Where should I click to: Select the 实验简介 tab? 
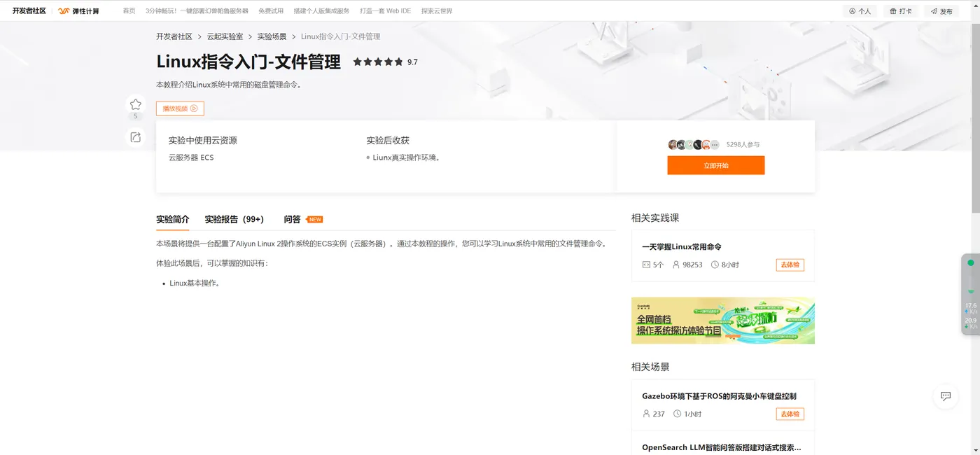pyautogui.click(x=172, y=219)
